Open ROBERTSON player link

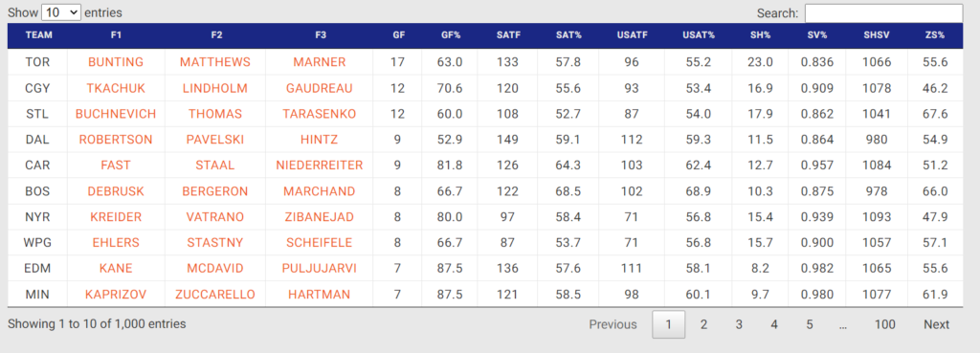tap(116, 140)
